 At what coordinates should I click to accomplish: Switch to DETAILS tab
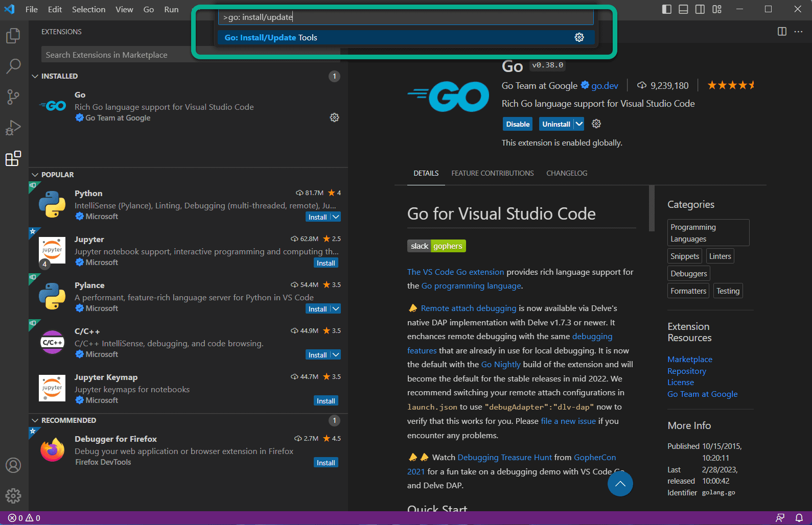click(426, 173)
